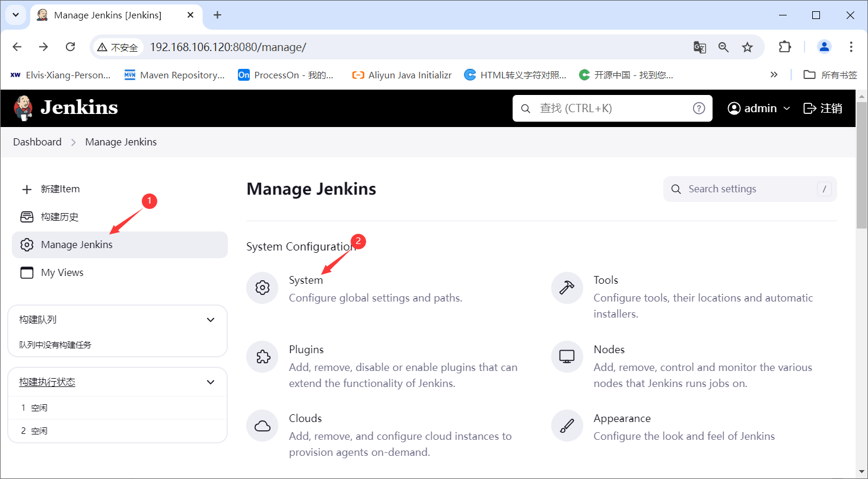Image resolution: width=868 pixels, height=479 pixels.
Task: Open the Maven Repository bookmark
Action: tap(174, 75)
